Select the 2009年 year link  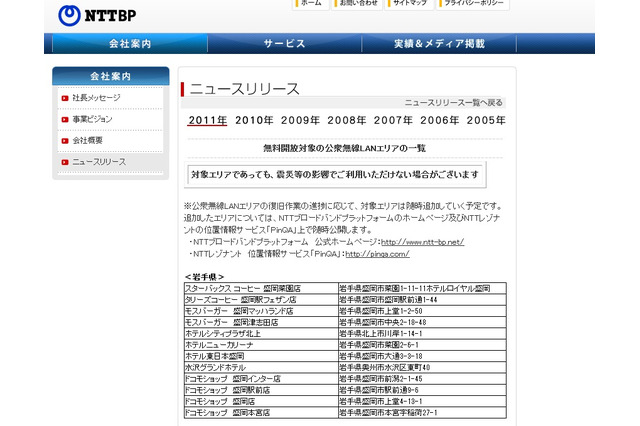(x=300, y=120)
